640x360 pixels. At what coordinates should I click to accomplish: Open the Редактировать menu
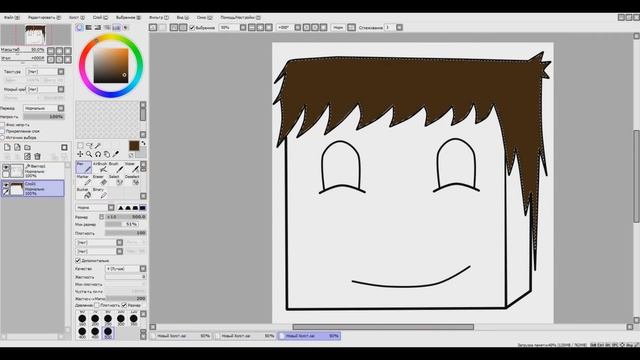(x=44, y=18)
